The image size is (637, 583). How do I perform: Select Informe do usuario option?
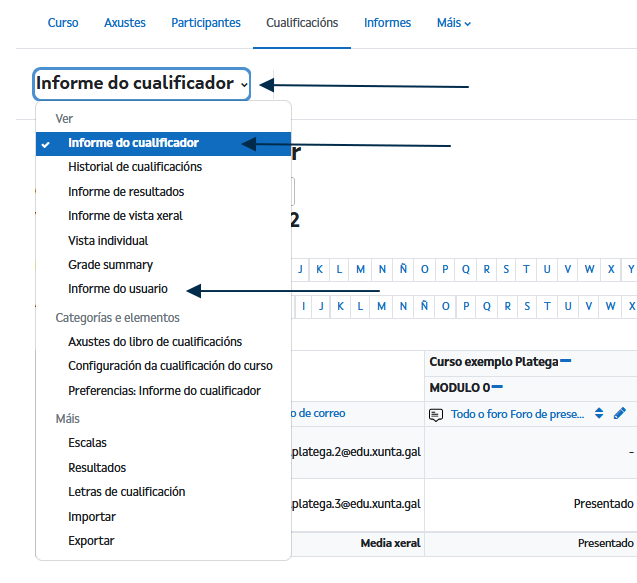pyautogui.click(x=118, y=289)
